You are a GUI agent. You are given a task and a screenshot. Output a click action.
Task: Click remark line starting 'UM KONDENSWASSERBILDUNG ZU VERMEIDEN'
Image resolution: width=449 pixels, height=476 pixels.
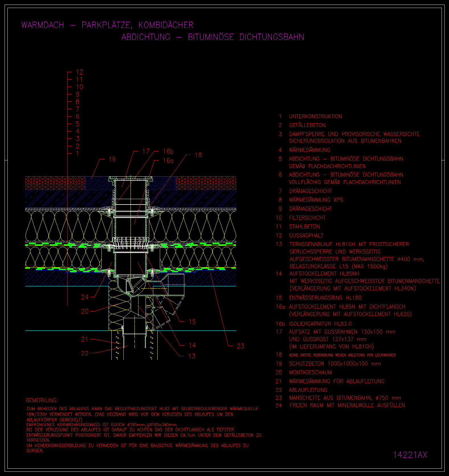click(x=138, y=446)
